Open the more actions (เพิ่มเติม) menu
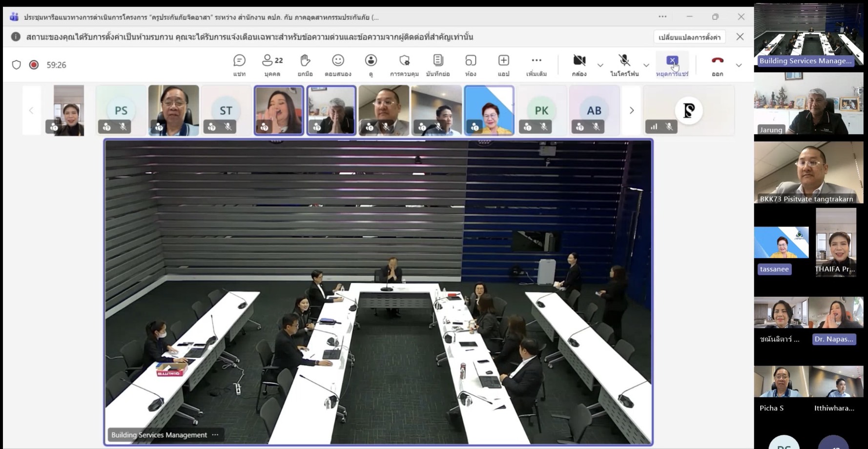The width and height of the screenshot is (868, 449). point(536,64)
